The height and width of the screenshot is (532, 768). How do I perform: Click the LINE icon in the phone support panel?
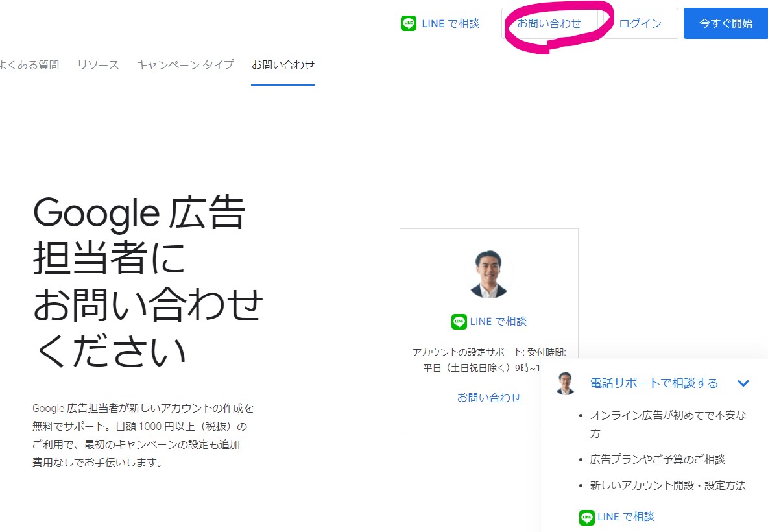[x=587, y=517]
